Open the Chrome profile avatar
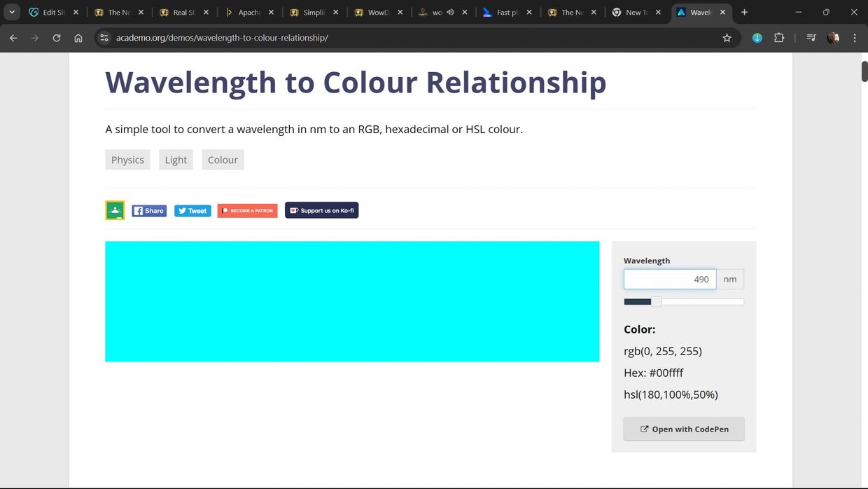 (833, 38)
